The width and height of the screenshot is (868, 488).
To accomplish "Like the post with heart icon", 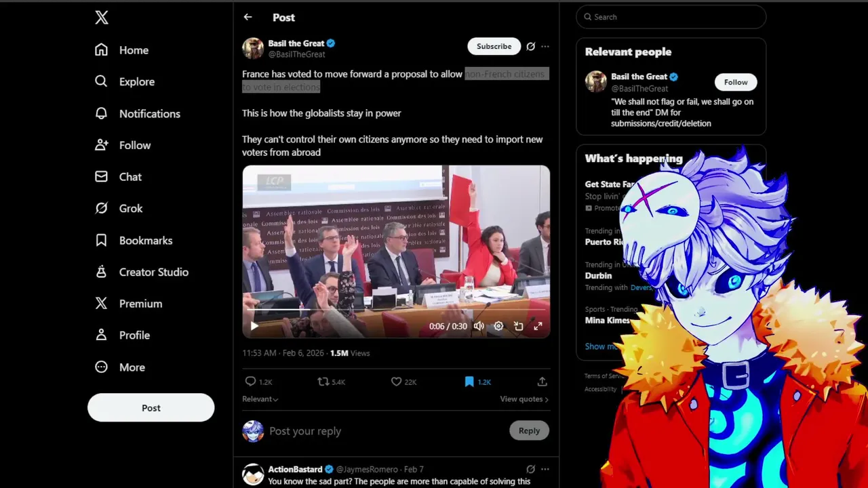I will click(396, 382).
